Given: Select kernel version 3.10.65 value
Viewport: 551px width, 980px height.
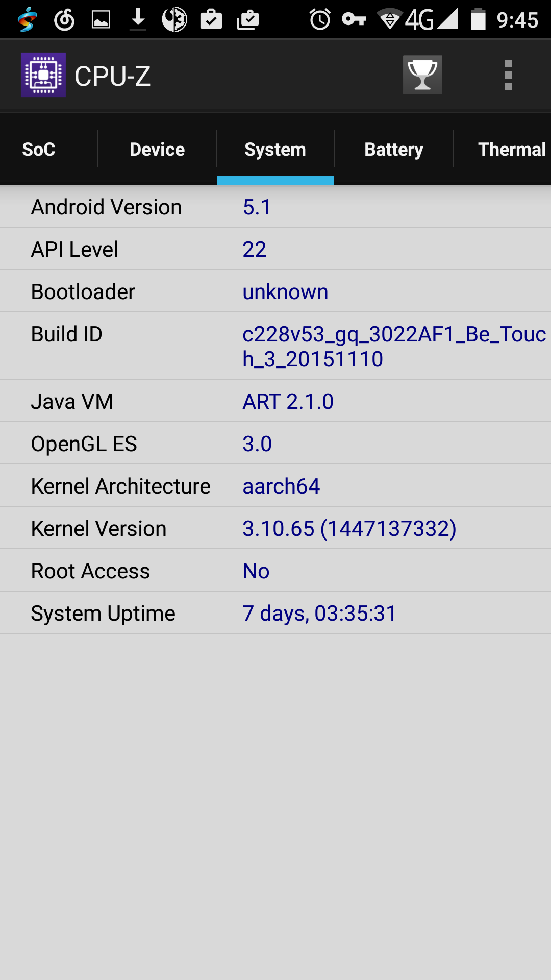Looking at the screenshot, I should (349, 529).
